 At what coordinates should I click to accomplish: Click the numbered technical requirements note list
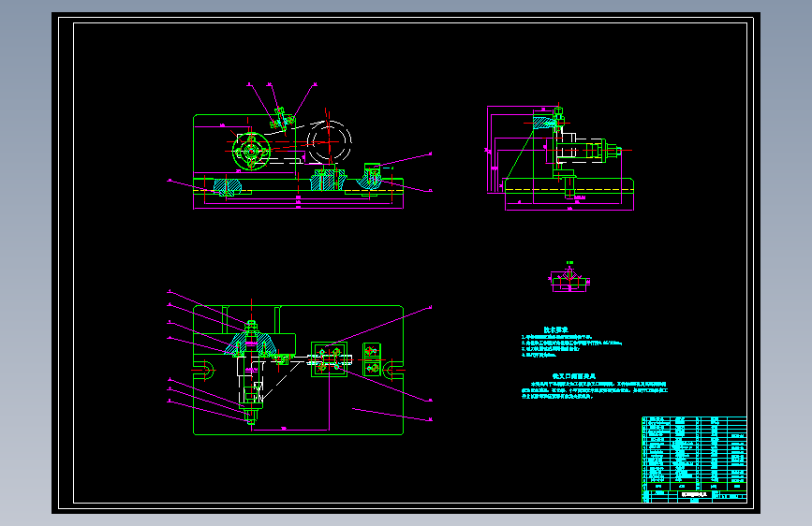click(x=571, y=346)
